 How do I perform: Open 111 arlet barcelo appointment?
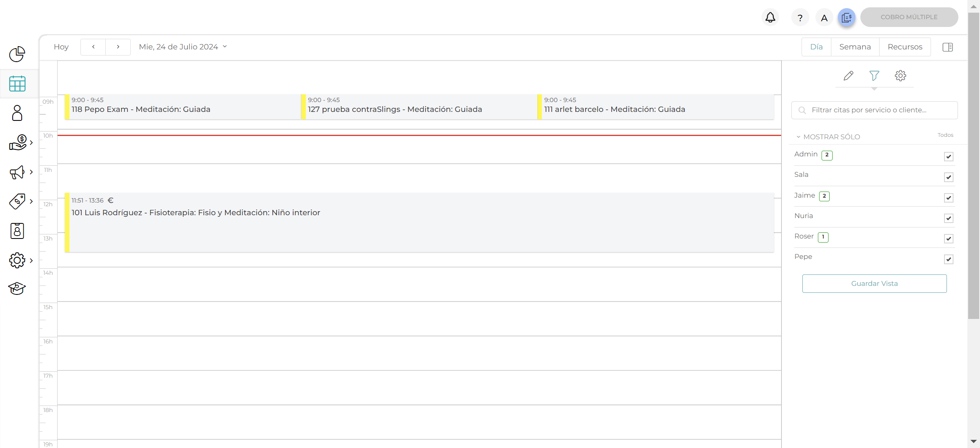click(655, 107)
